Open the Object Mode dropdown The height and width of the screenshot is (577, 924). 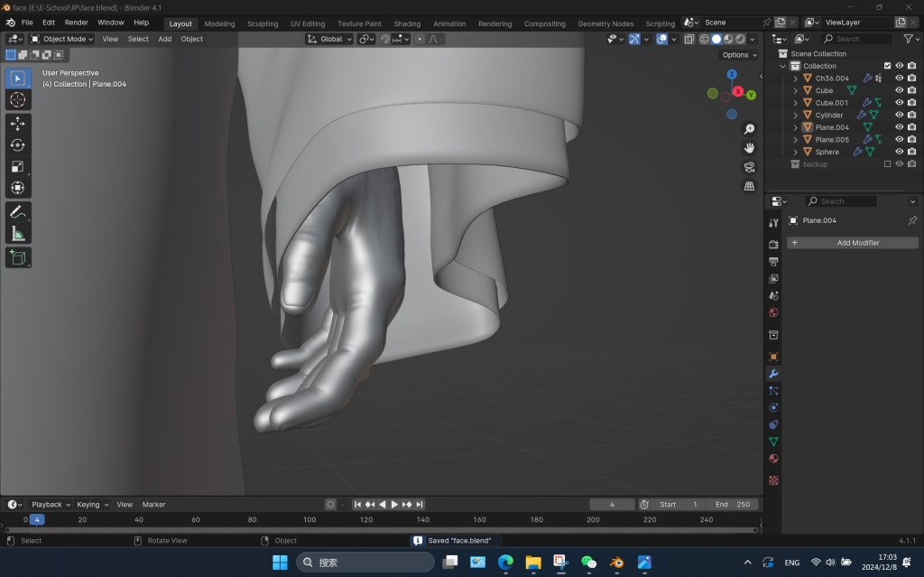coord(62,39)
